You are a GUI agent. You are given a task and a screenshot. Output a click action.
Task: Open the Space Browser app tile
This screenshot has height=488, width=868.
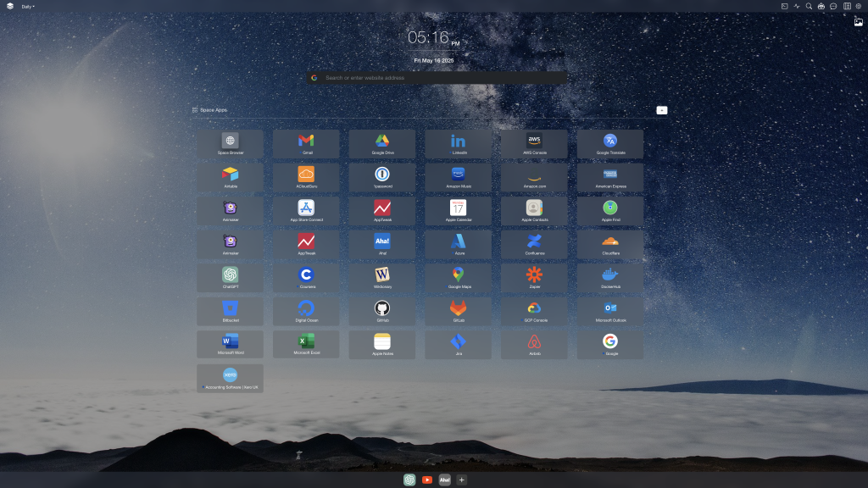click(230, 144)
